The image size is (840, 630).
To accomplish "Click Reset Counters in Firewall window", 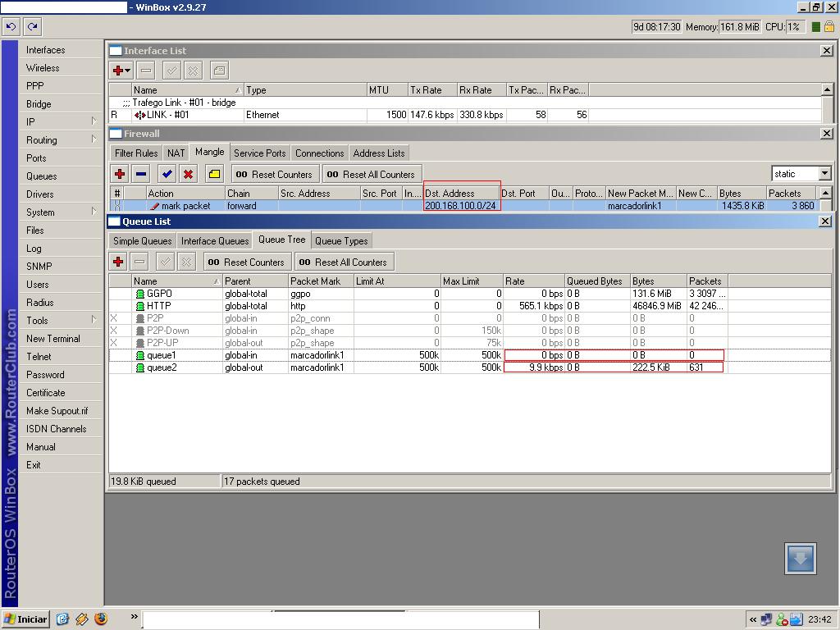I will coord(275,175).
